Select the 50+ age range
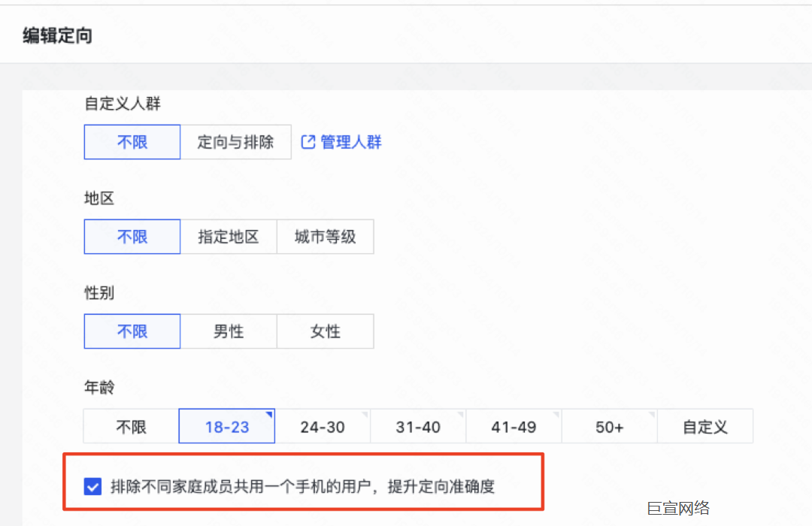The width and height of the screenshot is (812, 526). click(x=609, y=425)
